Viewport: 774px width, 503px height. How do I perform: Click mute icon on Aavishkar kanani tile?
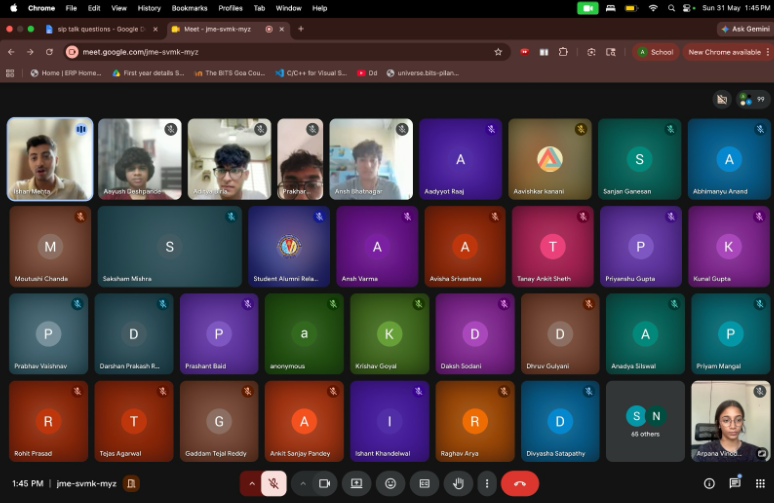coord(580,129)
